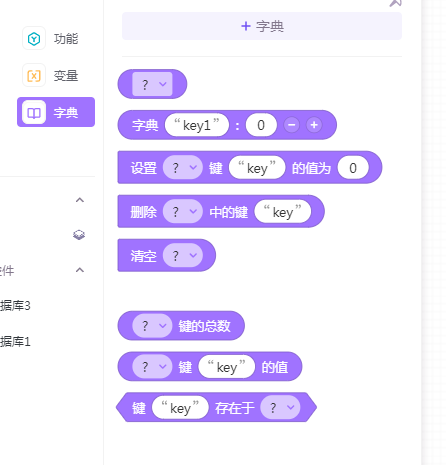
Task: Remove key pair with minus button
Action: (292, 125)
